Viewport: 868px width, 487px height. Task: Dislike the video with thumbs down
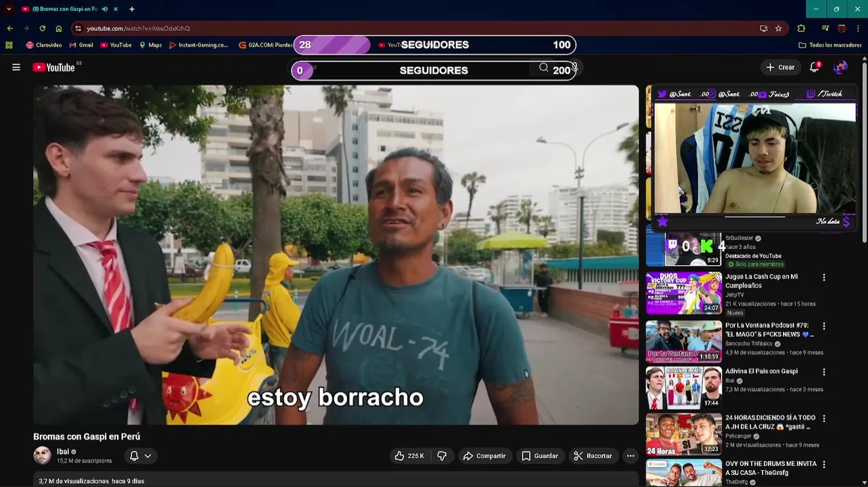pyautogui.click(x=442, y=456)
